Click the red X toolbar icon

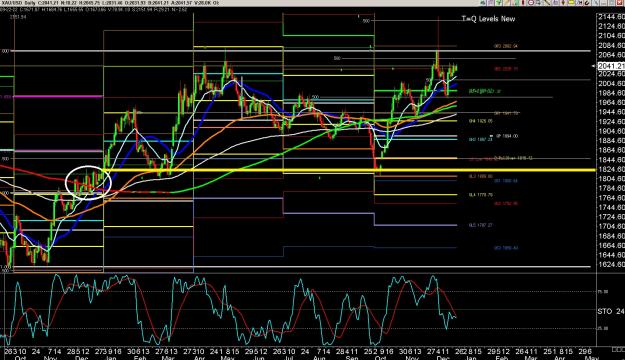coord(619,2)
